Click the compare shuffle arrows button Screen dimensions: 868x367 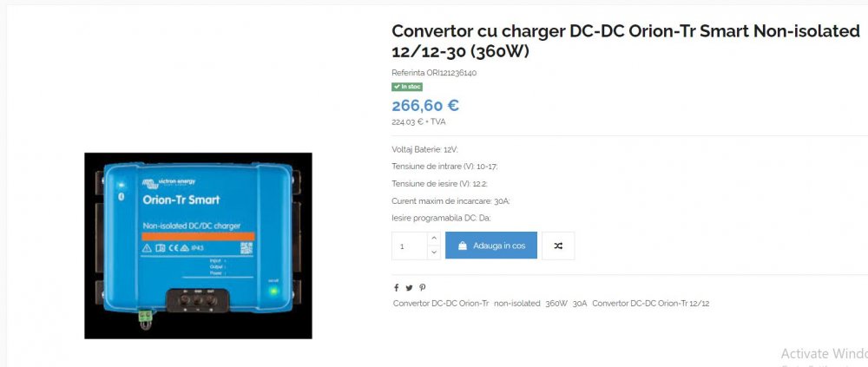point(558,246)
